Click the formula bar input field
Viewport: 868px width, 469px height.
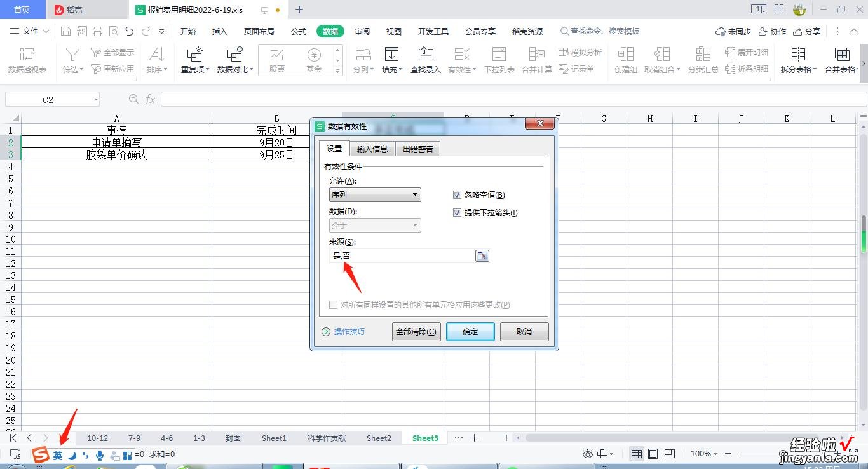pyautogui.click(x=513, y=100)
